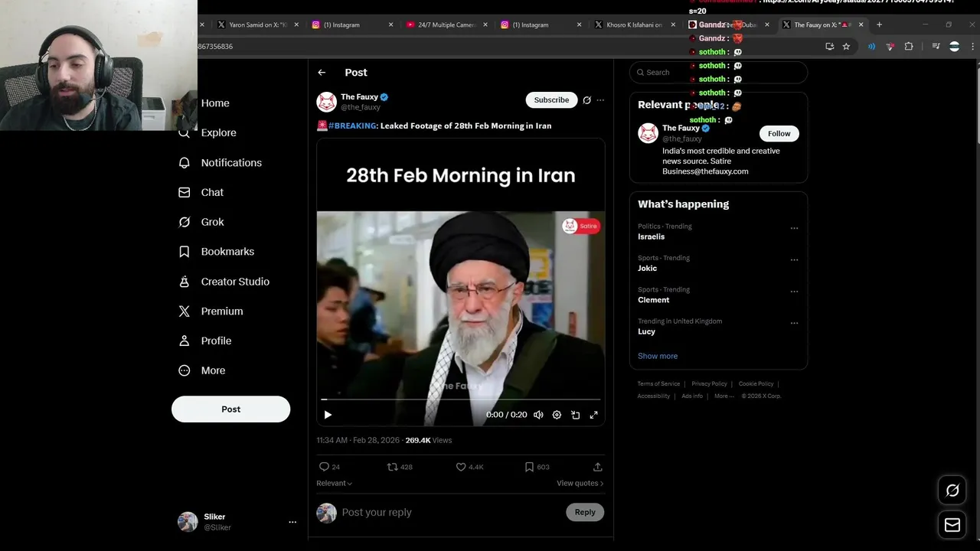Enter video fullscreen
The image size is (980, 551).
593,415
